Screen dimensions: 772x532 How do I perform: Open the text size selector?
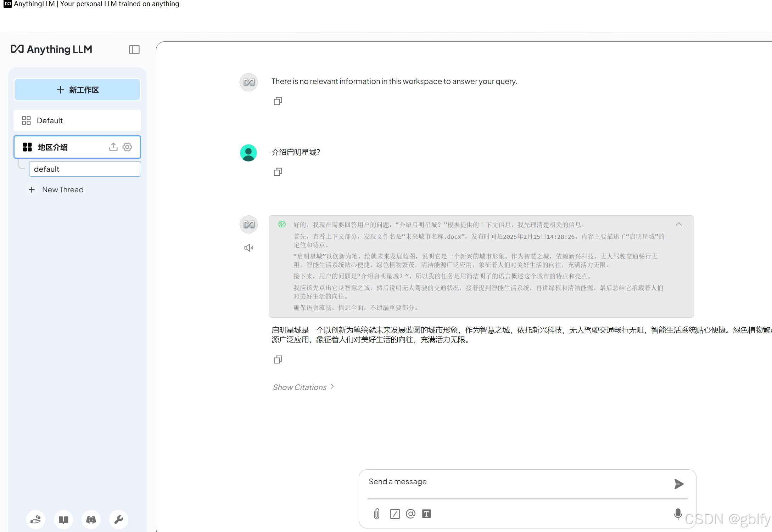(x=426, y=514)
